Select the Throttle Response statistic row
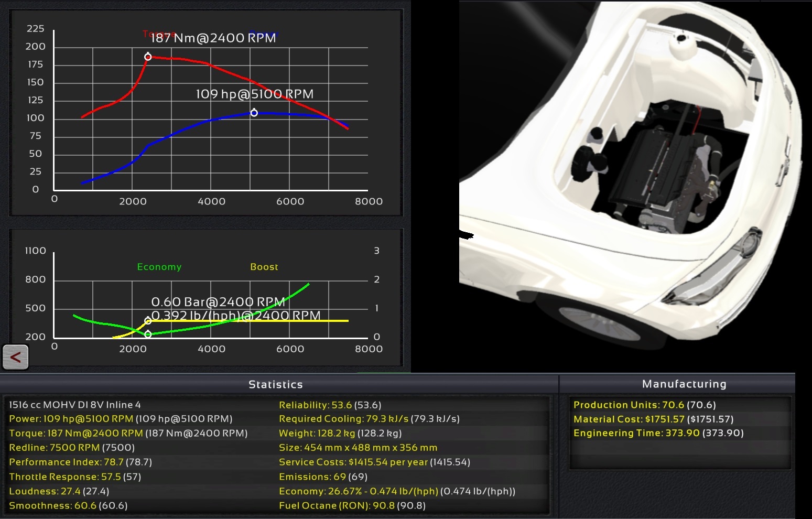 [x=75, y=477]
